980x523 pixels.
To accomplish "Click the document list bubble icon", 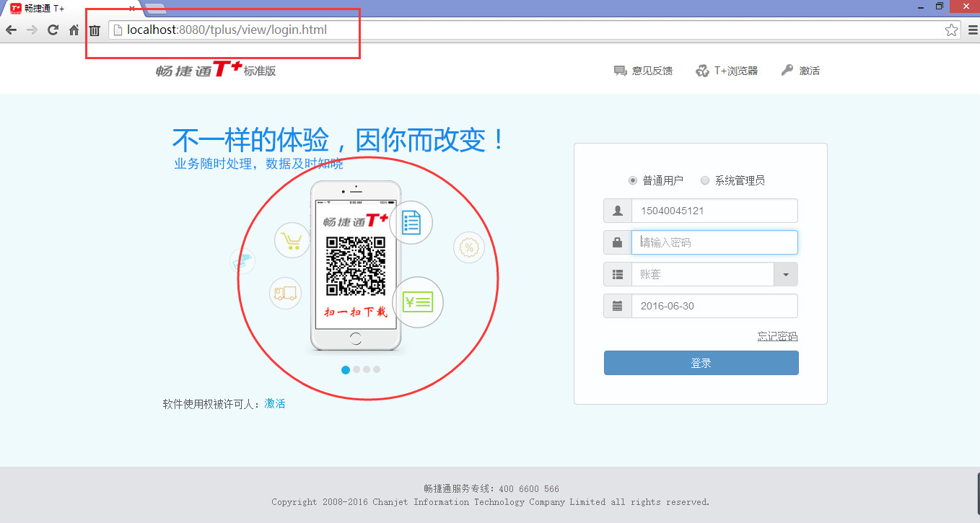I will (x=411, y=222).
